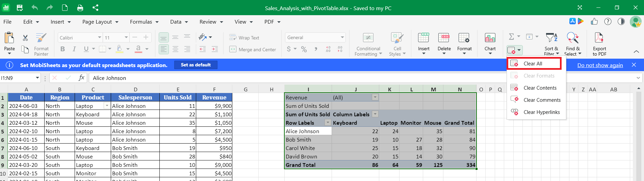Dismiss the default application banner
Image resolution: width=644 pixels, height=181 pixels.
[x=634, y=65]
